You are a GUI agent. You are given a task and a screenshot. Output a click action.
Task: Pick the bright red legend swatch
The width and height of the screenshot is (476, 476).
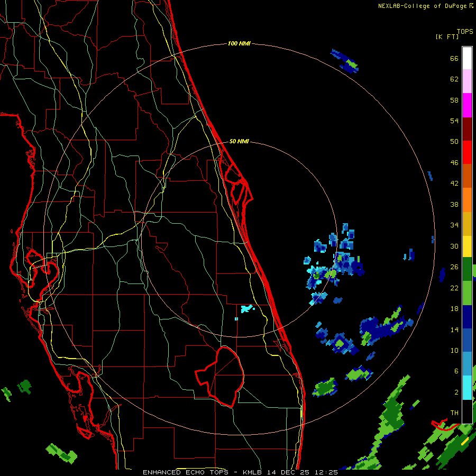click(467, 152)
